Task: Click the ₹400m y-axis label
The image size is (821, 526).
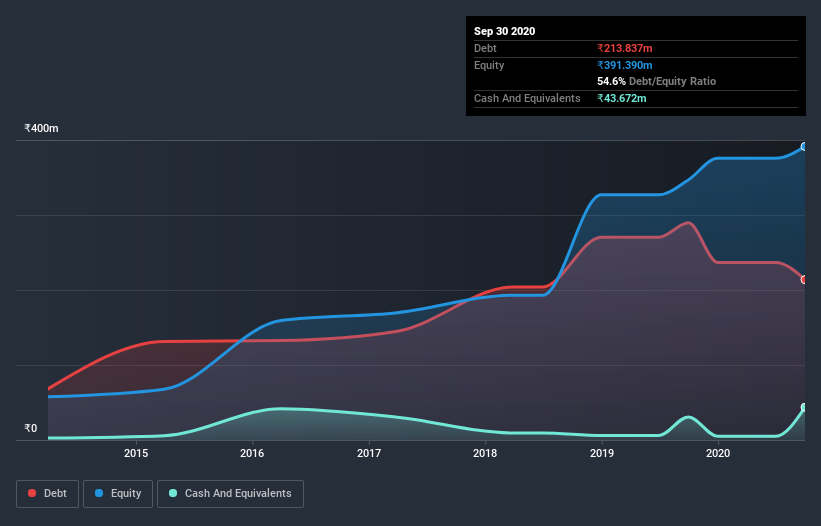Action: pos(41,128)
